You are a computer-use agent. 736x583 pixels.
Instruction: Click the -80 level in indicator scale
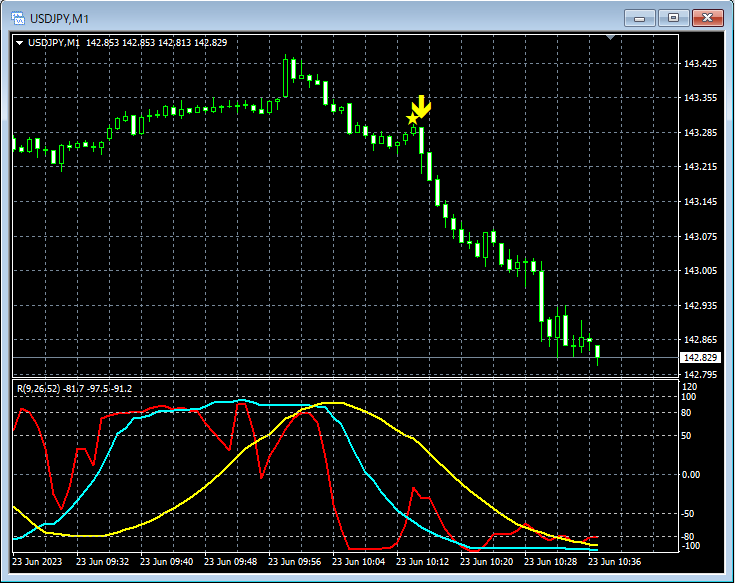[688, 537]
